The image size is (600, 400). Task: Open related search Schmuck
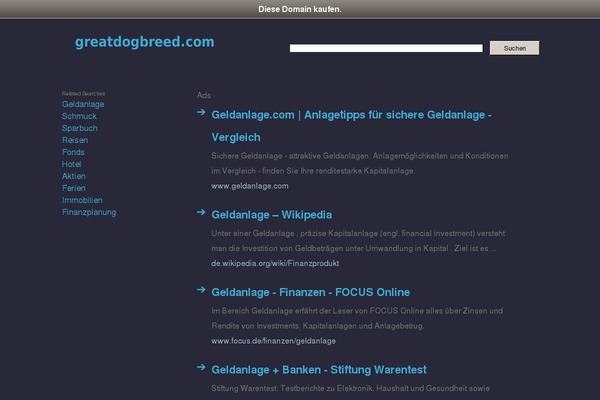click(x=79, y=116)
